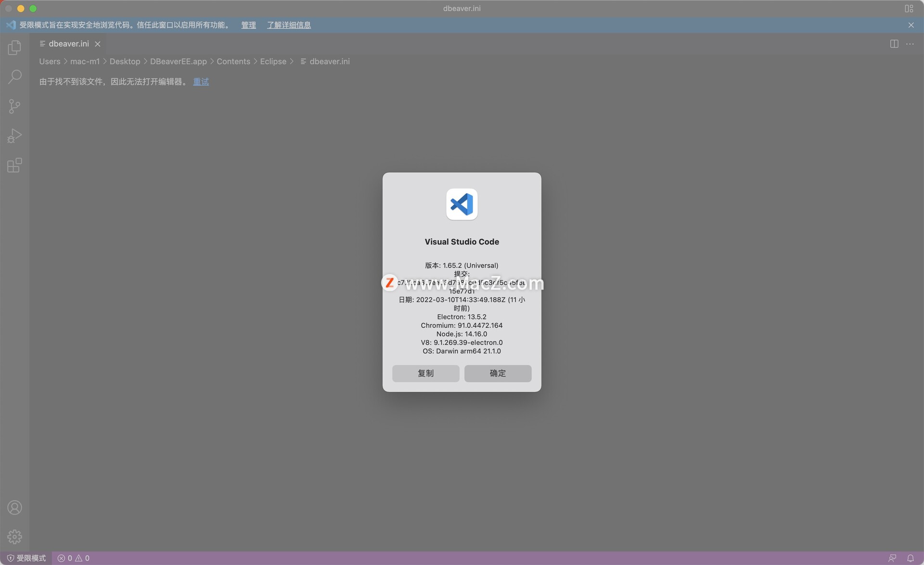Click the Eclipse breadcrumb

pos(273,62)
